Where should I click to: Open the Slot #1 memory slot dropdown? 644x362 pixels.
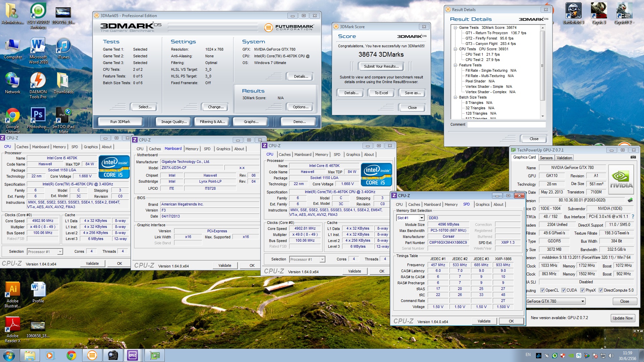421,218
